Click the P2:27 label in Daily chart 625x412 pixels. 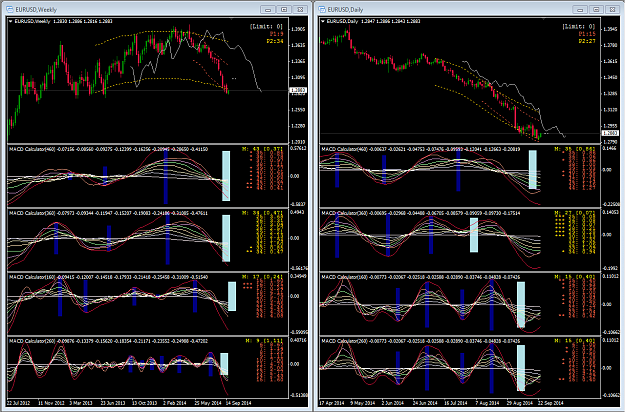coord(587,41)
